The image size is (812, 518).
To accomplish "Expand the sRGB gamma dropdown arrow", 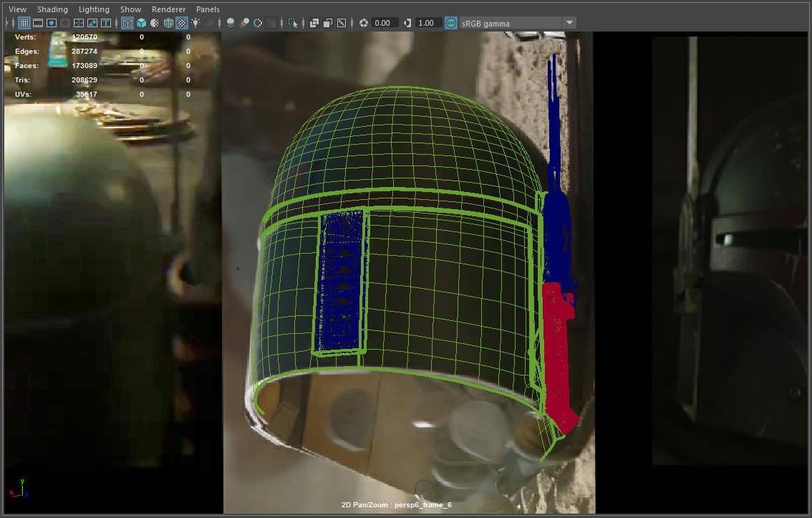I will 569,23.
